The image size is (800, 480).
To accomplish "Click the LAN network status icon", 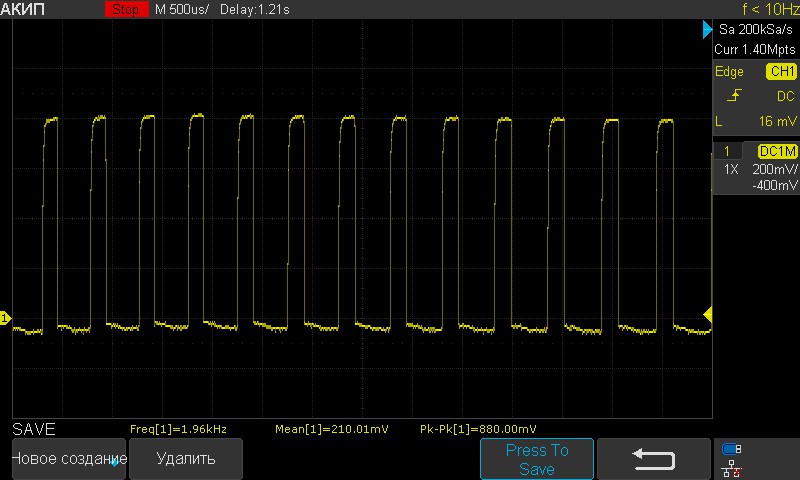I will pos(732,468).
